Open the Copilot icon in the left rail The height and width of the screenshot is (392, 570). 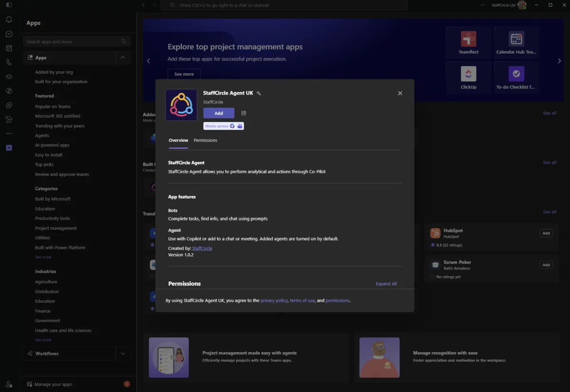pyautogui.click(x=9, y=91)
